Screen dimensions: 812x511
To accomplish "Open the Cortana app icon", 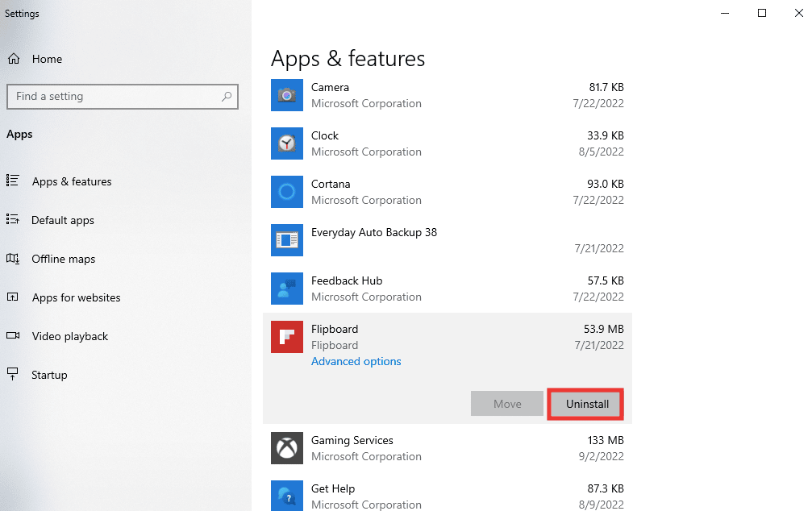I will (x=287, y=192).
